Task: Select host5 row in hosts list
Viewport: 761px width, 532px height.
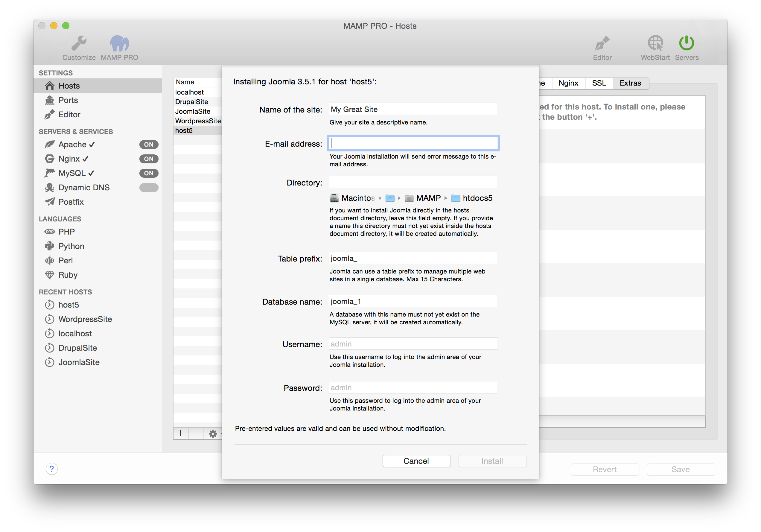Action: tap(197, 130)
